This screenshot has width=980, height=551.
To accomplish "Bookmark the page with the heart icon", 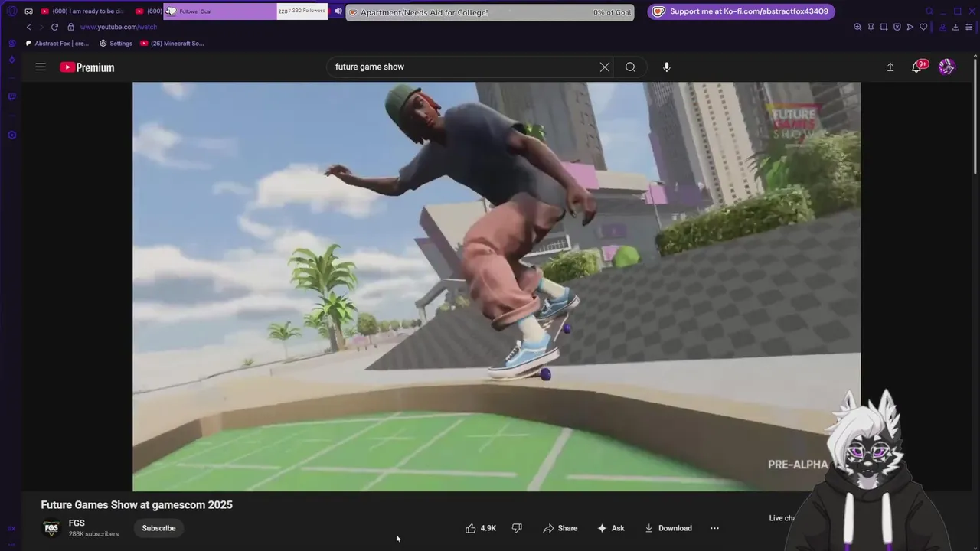I will click(x=923, y=27).
